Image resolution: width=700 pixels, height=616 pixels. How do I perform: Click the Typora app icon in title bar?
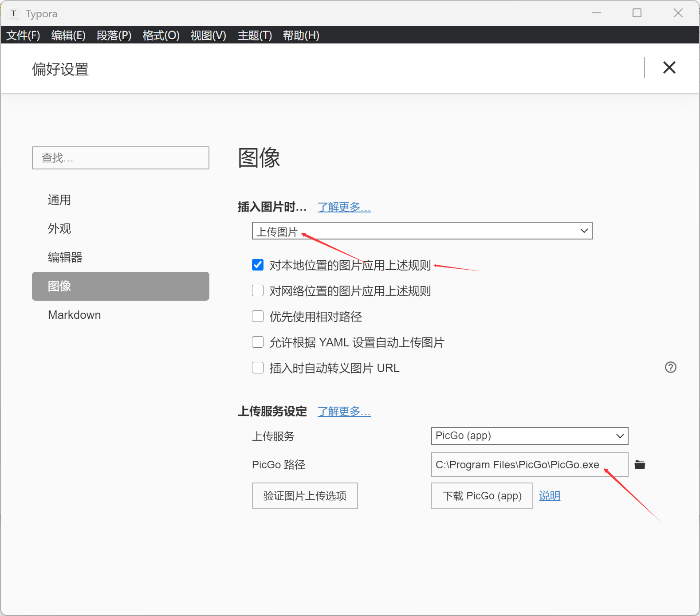coord(14,13)
